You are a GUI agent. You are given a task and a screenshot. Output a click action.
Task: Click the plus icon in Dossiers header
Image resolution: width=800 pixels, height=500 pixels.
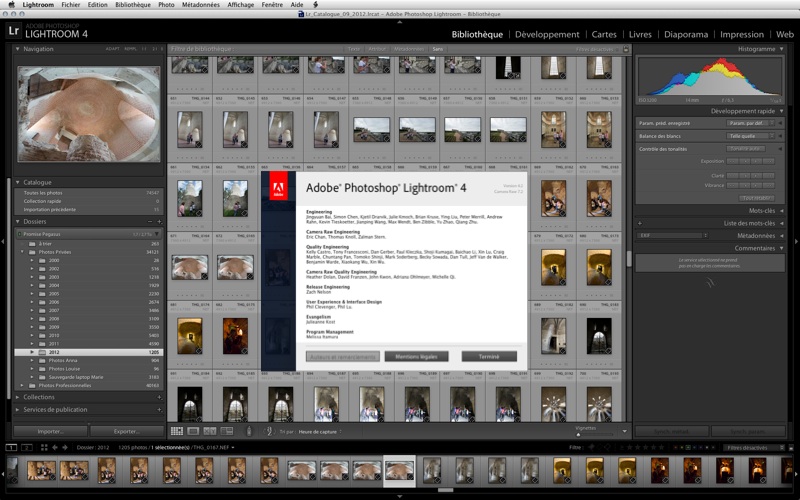(159, 221)
